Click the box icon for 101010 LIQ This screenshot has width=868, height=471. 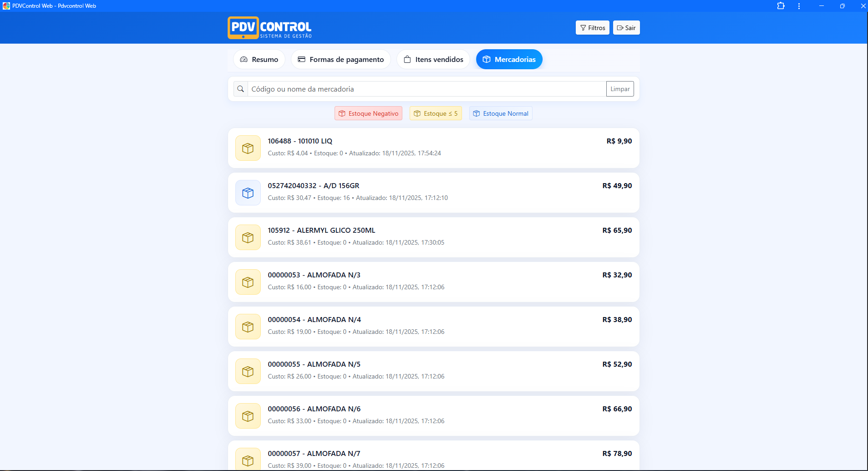coord(248,148)
